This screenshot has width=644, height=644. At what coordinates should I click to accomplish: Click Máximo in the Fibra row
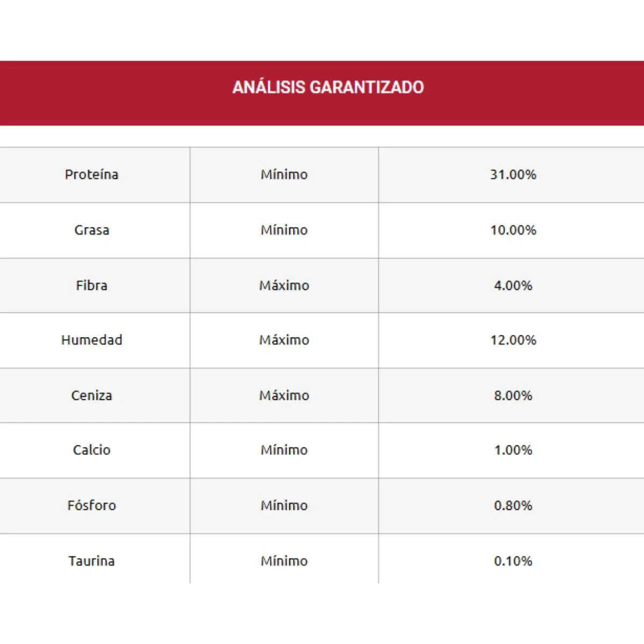(284, 286)
